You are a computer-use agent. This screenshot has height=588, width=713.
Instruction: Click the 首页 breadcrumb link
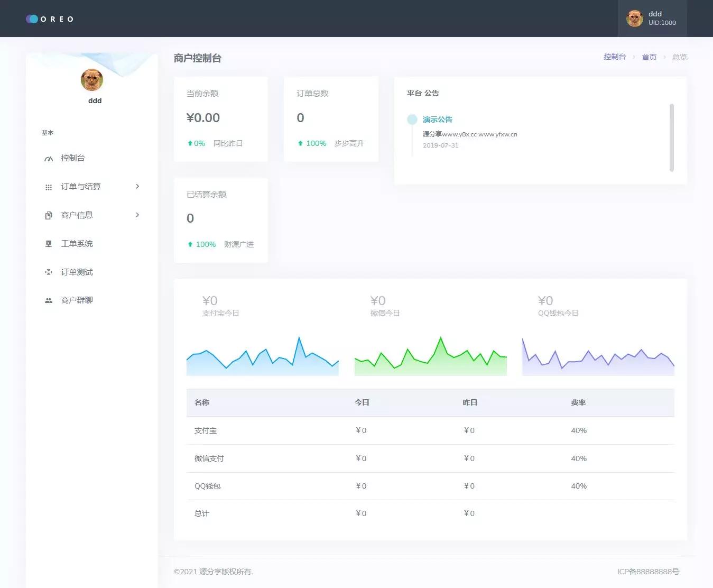[649, 57]
